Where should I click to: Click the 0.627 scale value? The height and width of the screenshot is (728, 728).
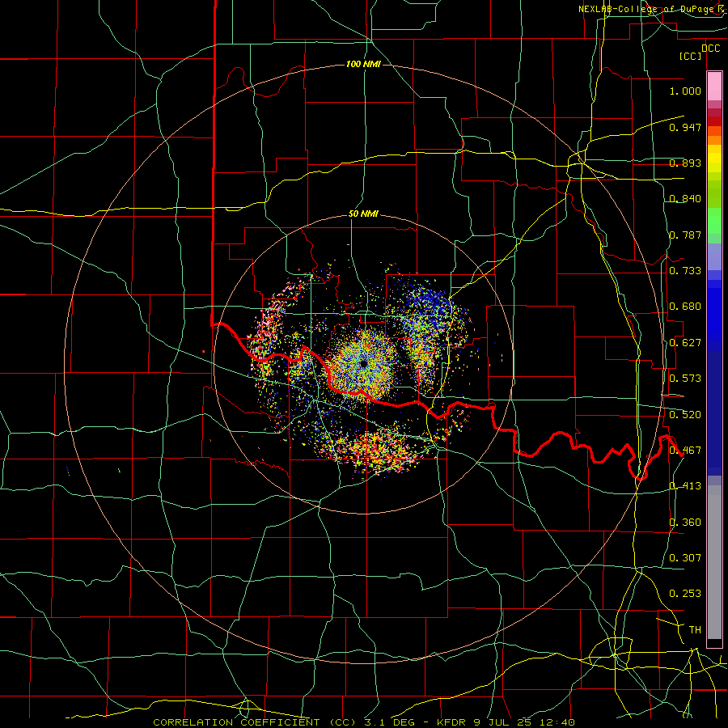coord(685,343)
